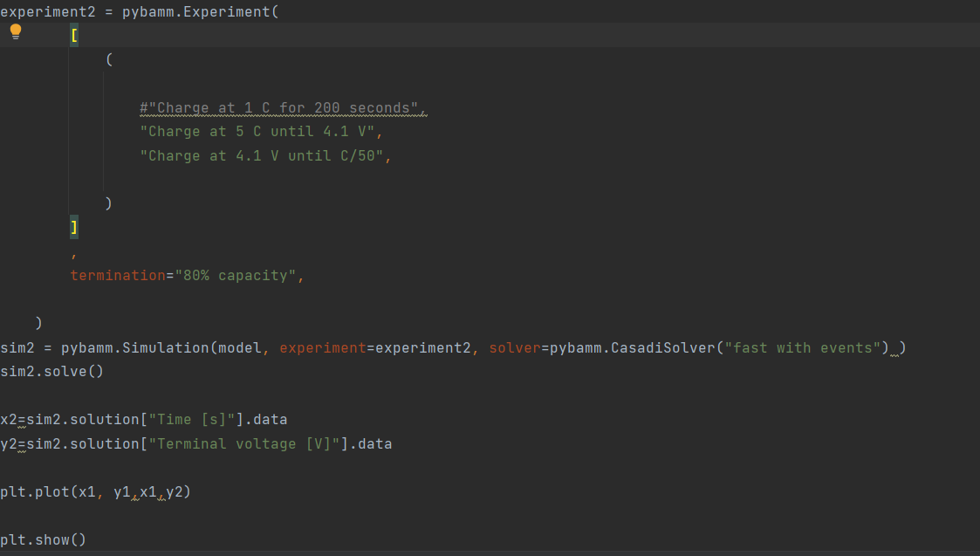Click the termination keyword argument

point(118,276)
